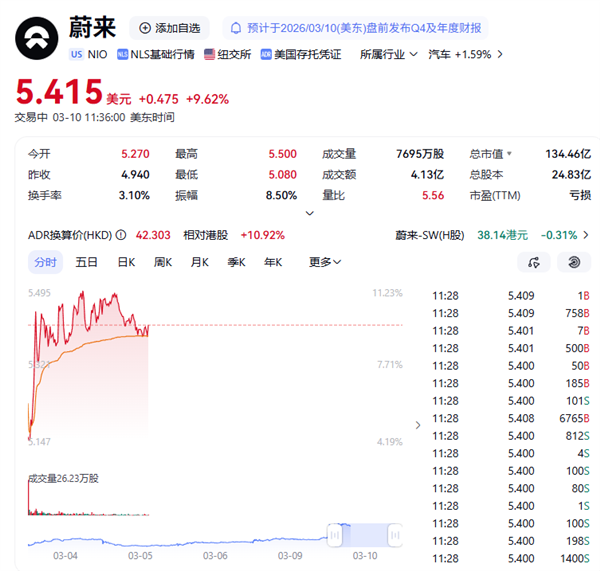Viewport: 600px width, 571px height.
Task: Open 蔚来-SW(H股) quote arrow
Action: point(586,235)
